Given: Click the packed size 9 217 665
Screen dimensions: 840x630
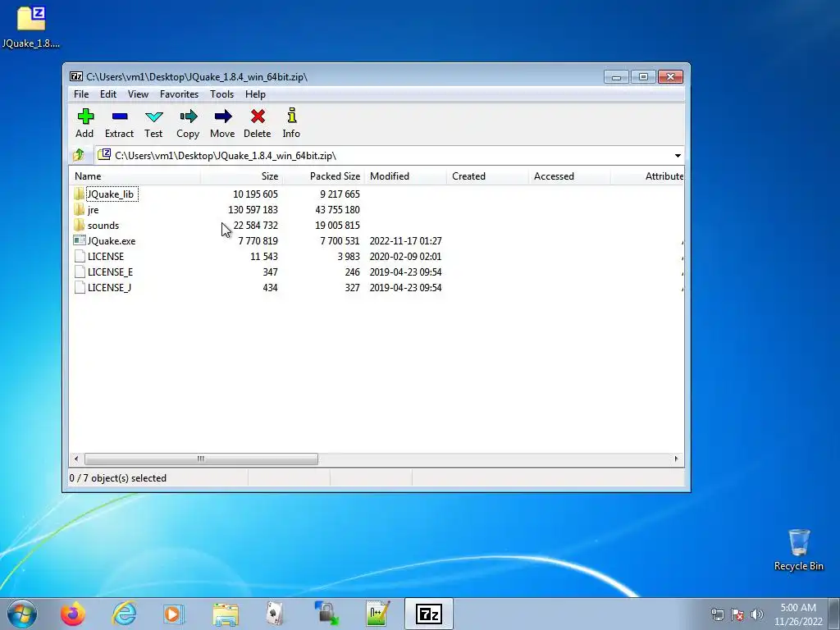Looking at the screenshot, I should pyautogui.click(x=340, y=194).
